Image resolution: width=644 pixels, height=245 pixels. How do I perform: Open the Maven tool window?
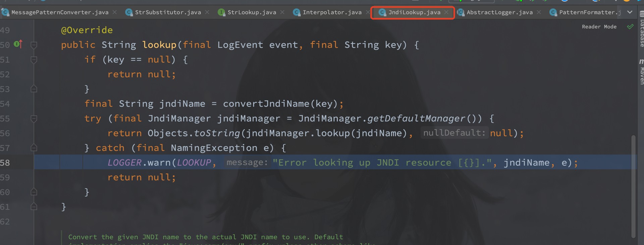click(641, 71)
